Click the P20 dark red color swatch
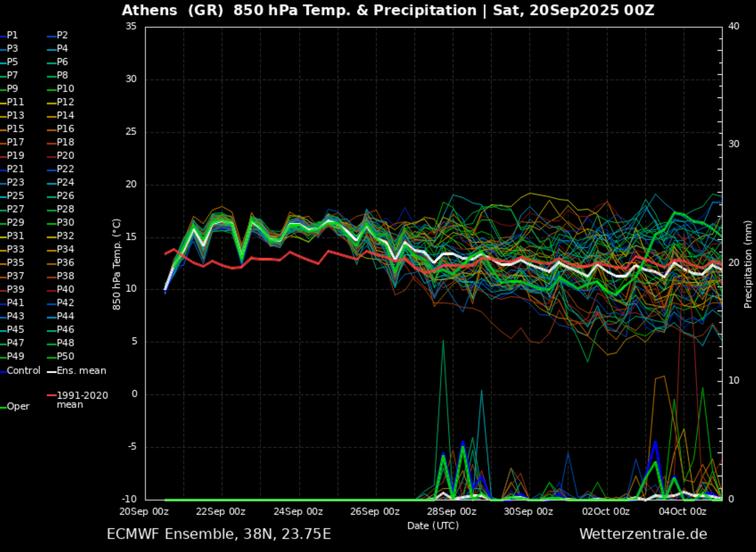The width and height of the screenshot is (756, 552). click(x=51, y=157)
